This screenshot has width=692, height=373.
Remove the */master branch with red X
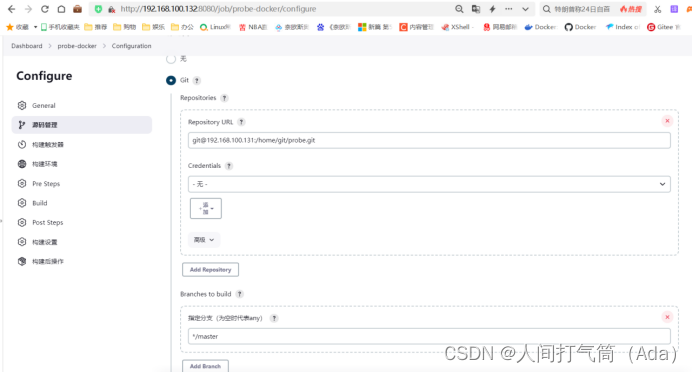[x=667, y=317]
